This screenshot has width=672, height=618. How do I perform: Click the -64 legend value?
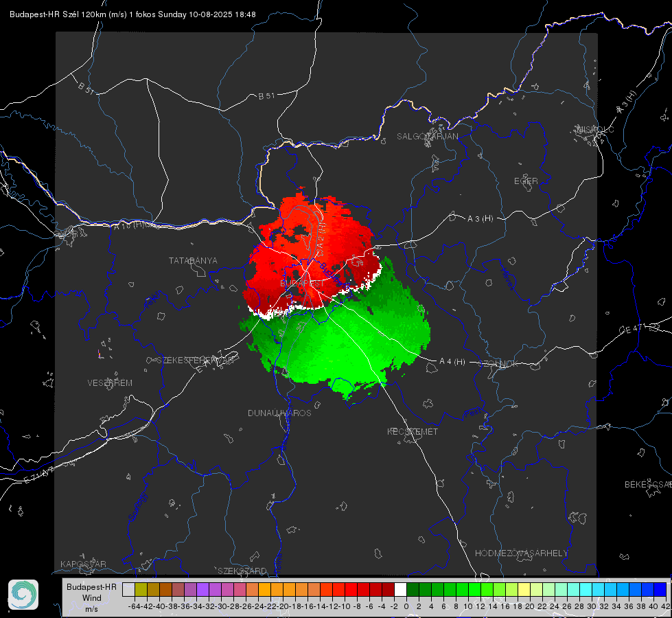pos(134,606)
